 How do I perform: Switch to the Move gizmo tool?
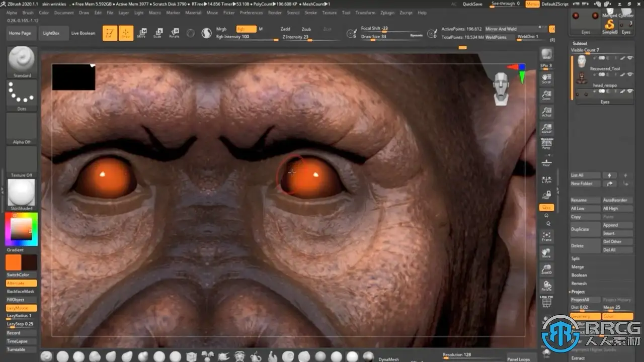pyautogui.click(x=142, y=33)
